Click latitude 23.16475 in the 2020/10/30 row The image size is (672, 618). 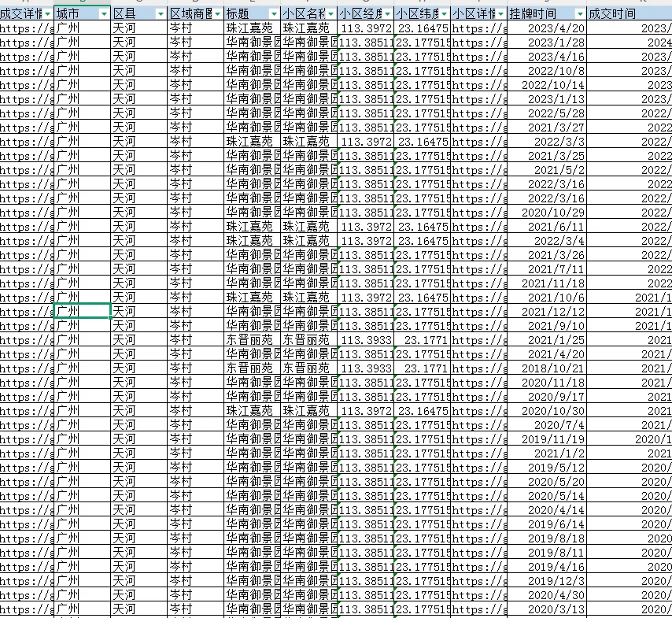(x=422, y=410)
